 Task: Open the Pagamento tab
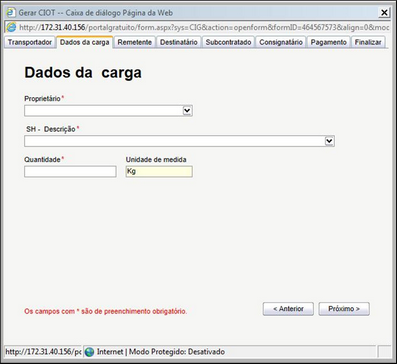point(329,43)
